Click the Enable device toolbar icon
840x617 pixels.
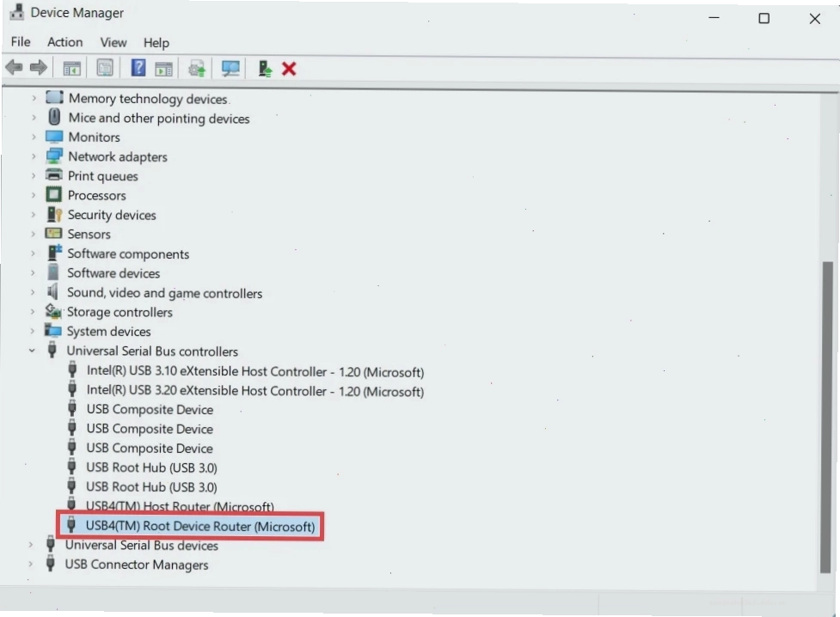pyautogui.click(x=265, y=69)
